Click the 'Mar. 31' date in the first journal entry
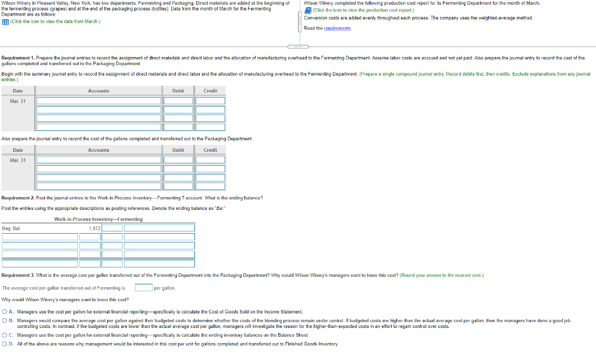596x364 pixels. 18,101
